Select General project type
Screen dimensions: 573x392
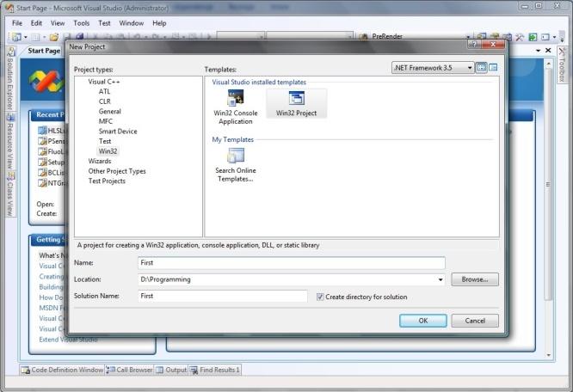[109, 111]
